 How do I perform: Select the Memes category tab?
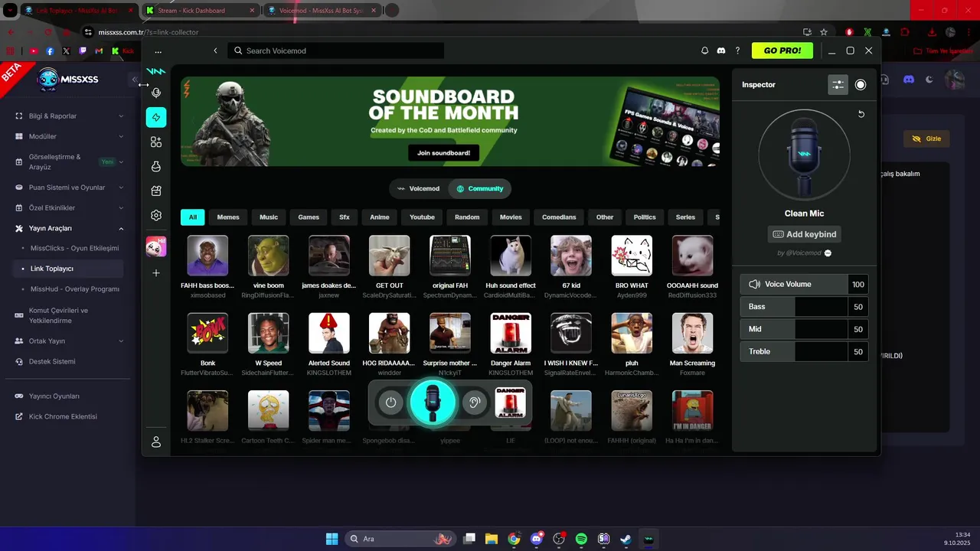228,217
